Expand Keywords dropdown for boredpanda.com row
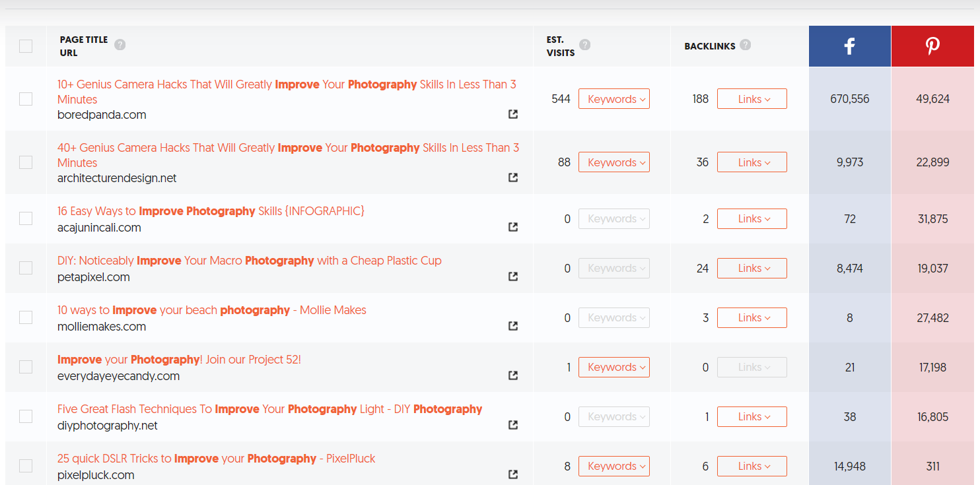 (x=613, y=99)
